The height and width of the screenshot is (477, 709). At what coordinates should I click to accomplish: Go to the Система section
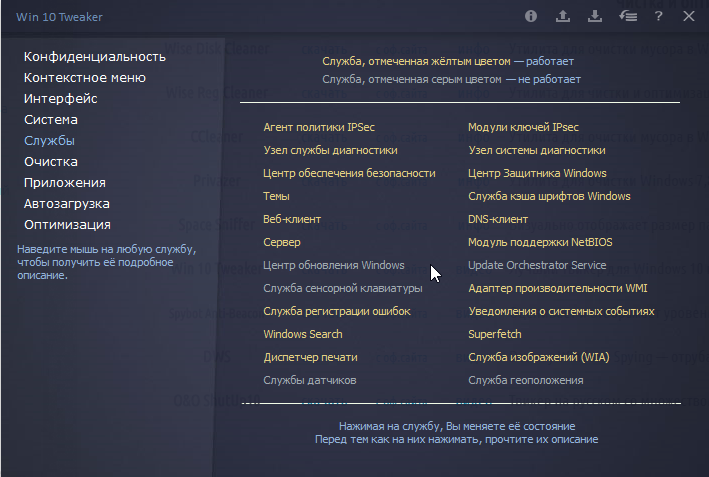51,120
